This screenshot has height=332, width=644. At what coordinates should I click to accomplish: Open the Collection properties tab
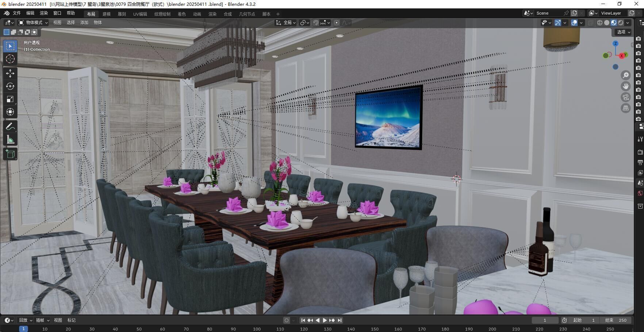pyautogui.click(x=640, y=206)
